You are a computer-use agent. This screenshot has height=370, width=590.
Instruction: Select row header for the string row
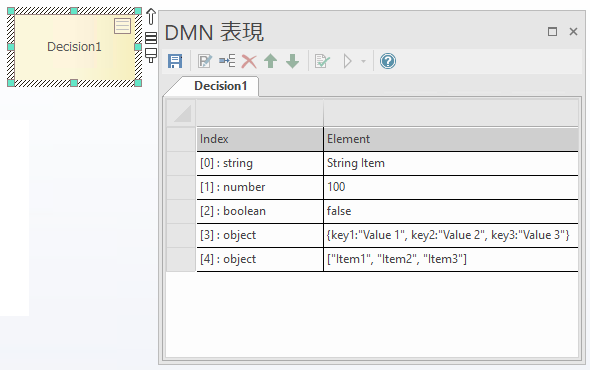click(x=181, y=163)
